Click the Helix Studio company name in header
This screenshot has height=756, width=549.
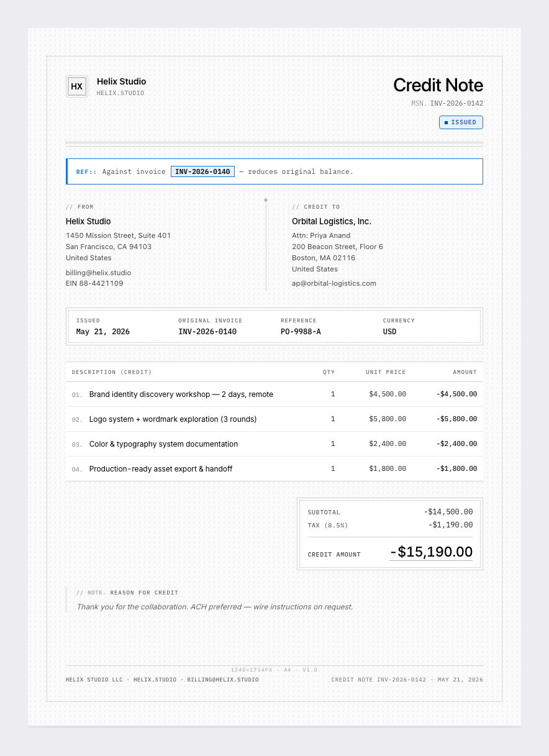pyautogui.click(x=122, y=81)
